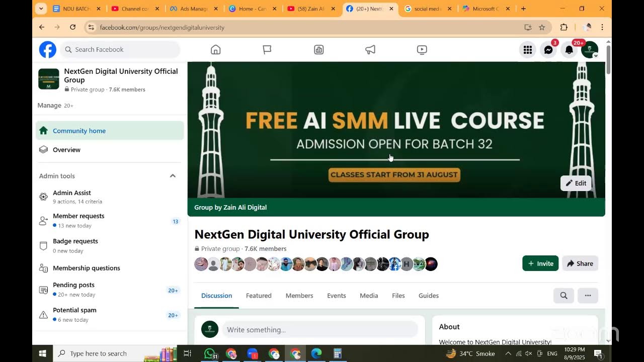Open Admin Assist

pyautogui.click(x=110, y=197)
